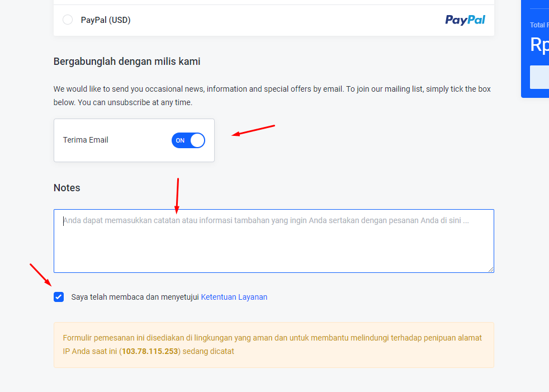
Task: Click the PayPal logo
Action: click(465, 20)
